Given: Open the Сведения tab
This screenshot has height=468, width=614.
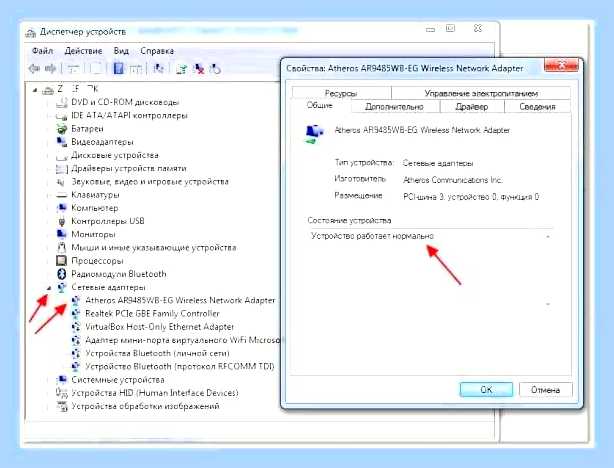Looking at the screenshot, I should (537, 107).
